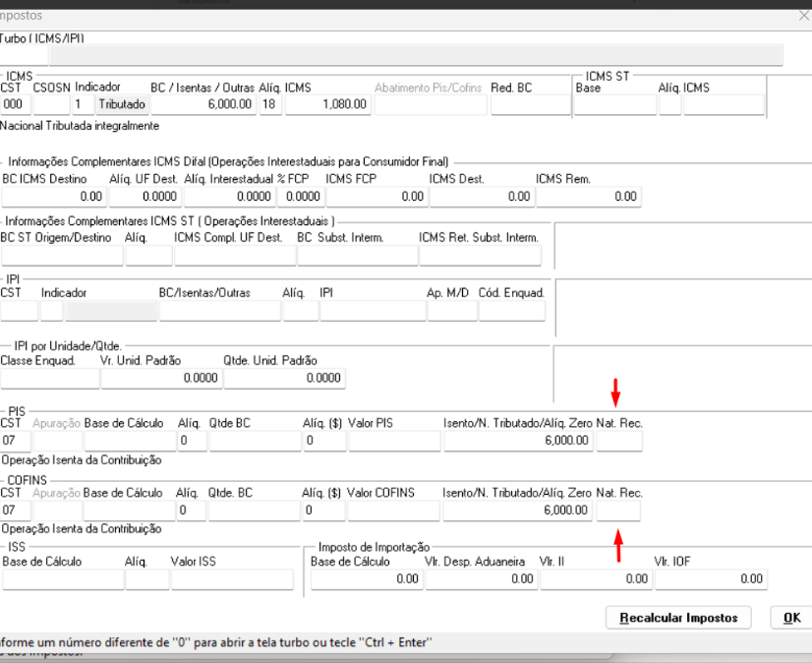Focus the ICMS CST field showing 000
812x663 pixels.
pos(15,104)
